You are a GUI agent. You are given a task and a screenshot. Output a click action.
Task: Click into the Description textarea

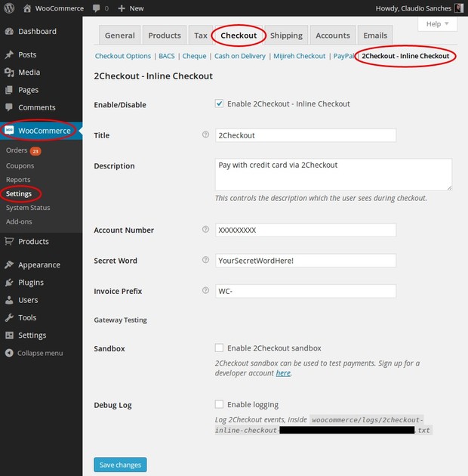334,175
